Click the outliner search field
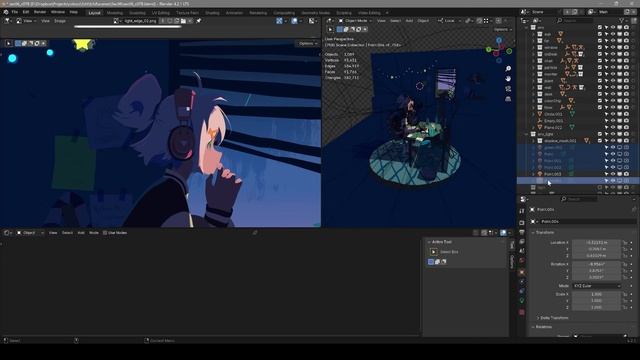Viewport: 640px width, 360px height. point(574,20)
